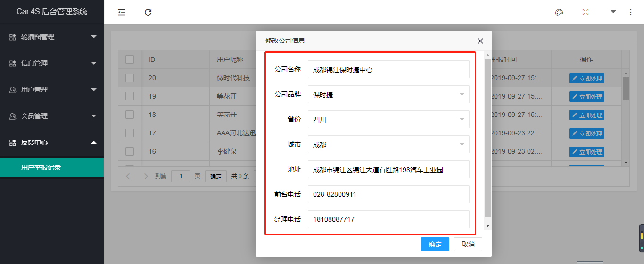Edit the 前台电话 field

388,194
